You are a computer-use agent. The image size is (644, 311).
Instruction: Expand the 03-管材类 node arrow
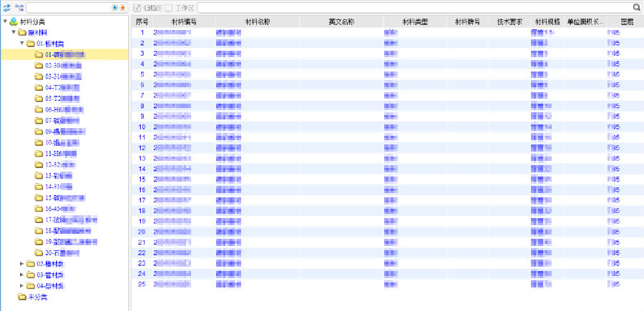[21, 275]
